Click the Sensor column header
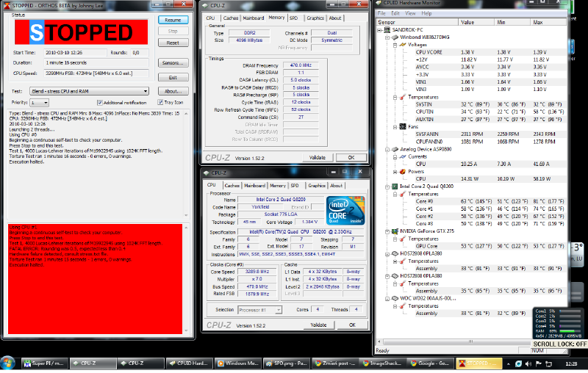 point(417,22)
